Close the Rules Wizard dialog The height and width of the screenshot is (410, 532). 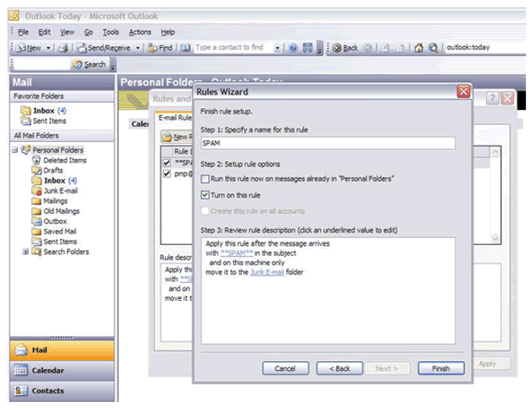click(x=464, y=91)
